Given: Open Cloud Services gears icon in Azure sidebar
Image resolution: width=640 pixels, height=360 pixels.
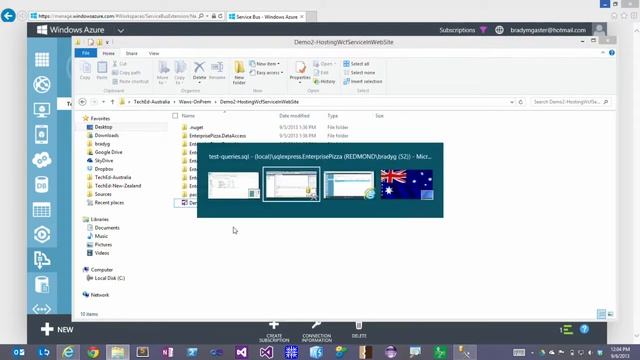Looking at the screenshot, I should coord(42,160).
